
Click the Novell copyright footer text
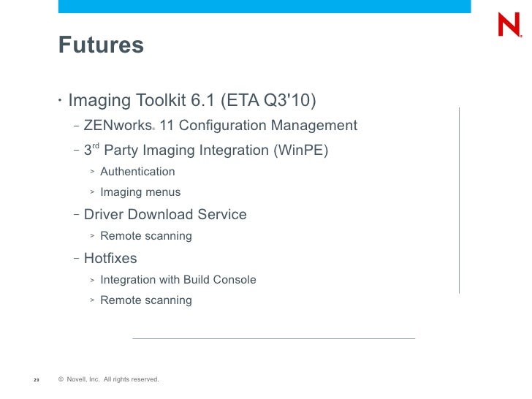click(x=109, y=379)
